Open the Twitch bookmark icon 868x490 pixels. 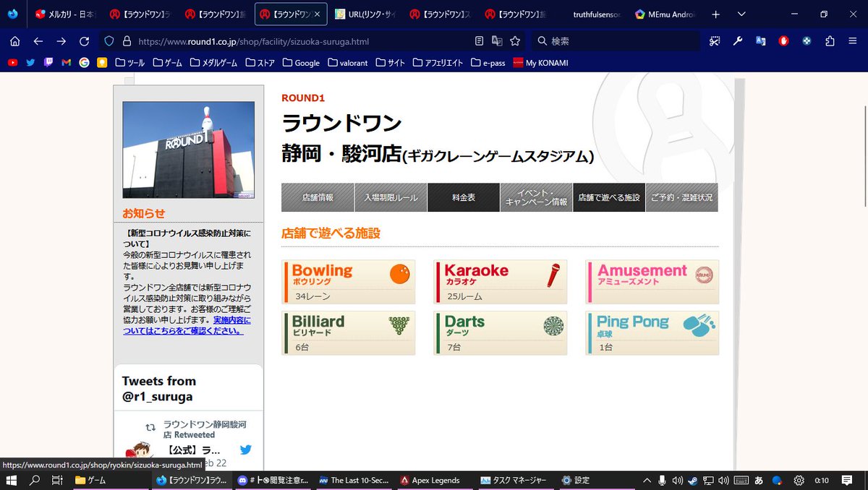[x=48, y=63]
